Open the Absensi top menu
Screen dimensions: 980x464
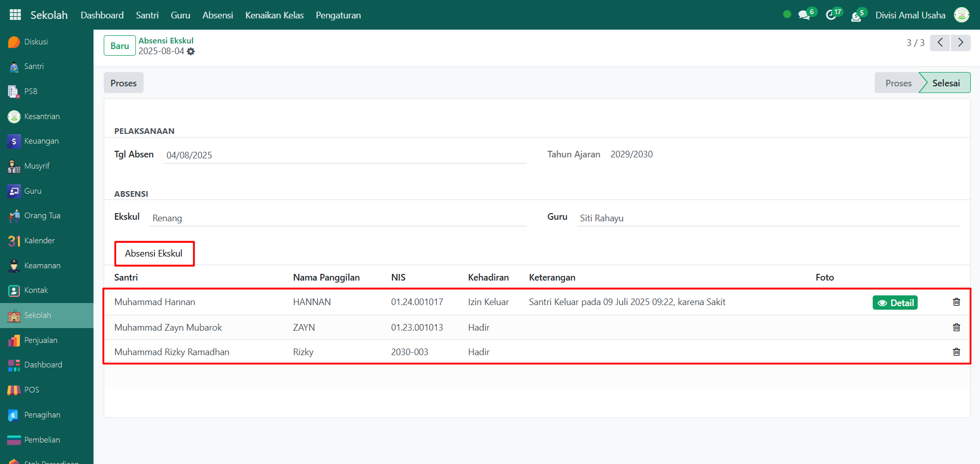click(x=217, y=15)
